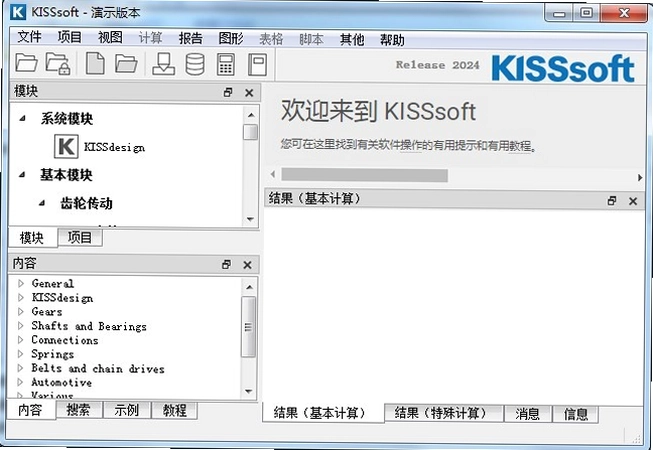The width and height of the screenshot is (653, 450).
Task: Click the welcome pane horizontal scrollbar thumb
Action: (x=364, y=175)
